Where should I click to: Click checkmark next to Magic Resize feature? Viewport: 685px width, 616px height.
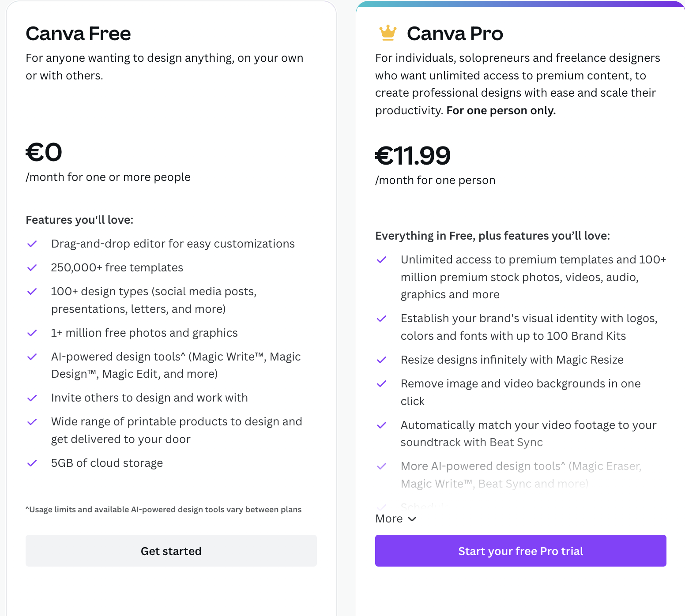[382, 360]
